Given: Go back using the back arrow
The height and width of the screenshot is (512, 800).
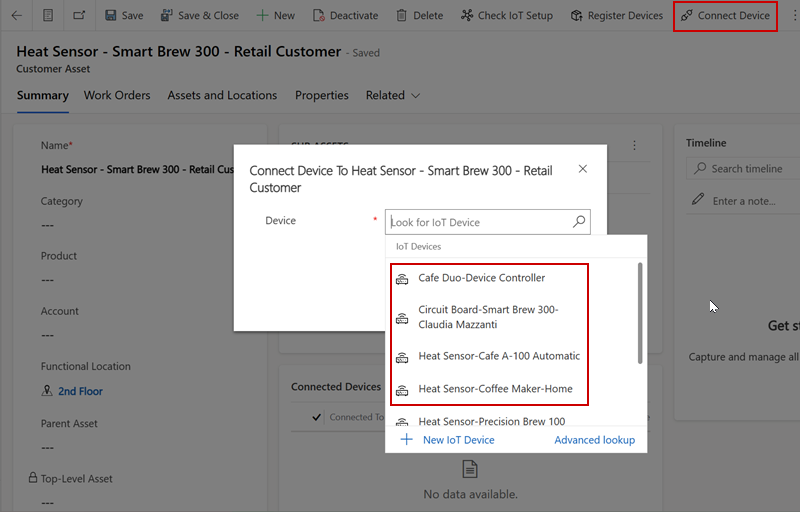Looking at the screenshot, I should coord(16,15).
